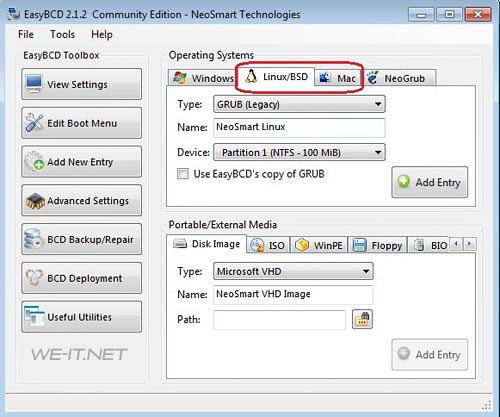This screenshot has height=417, width=500.
Task: Click the Edit Boot Menu tools icon
Action: [x=34, y=123]
